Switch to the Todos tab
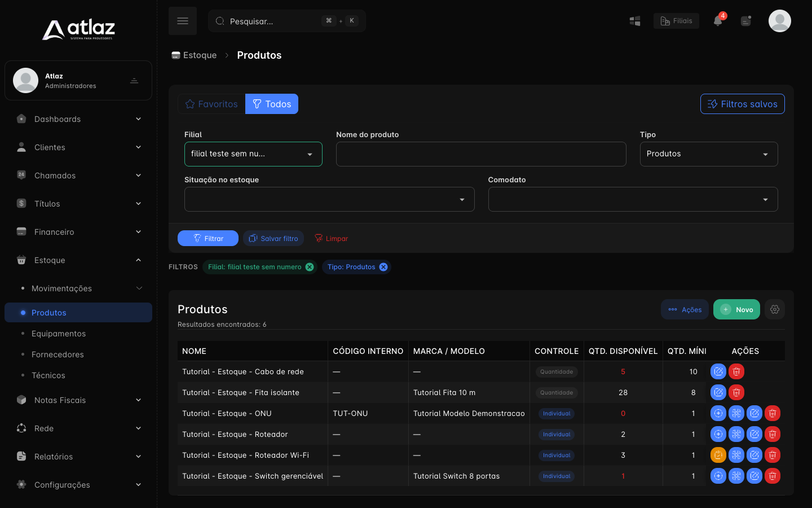Viewport: 812px width, 508px height. (x=272, y=104)
